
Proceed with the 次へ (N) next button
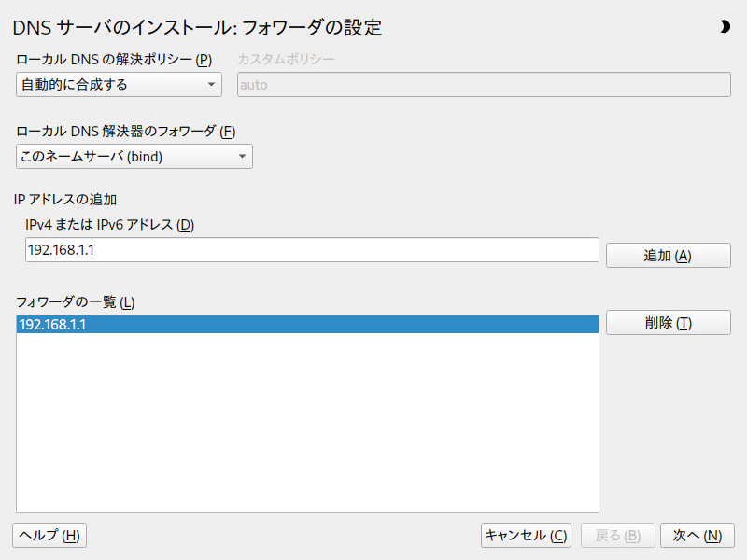(697, 536)
